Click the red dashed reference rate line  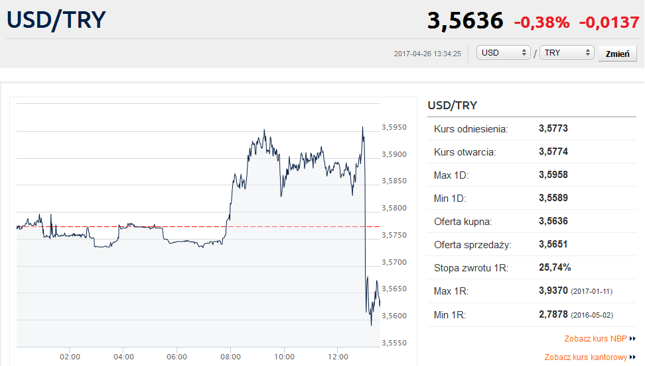[198, 227]
